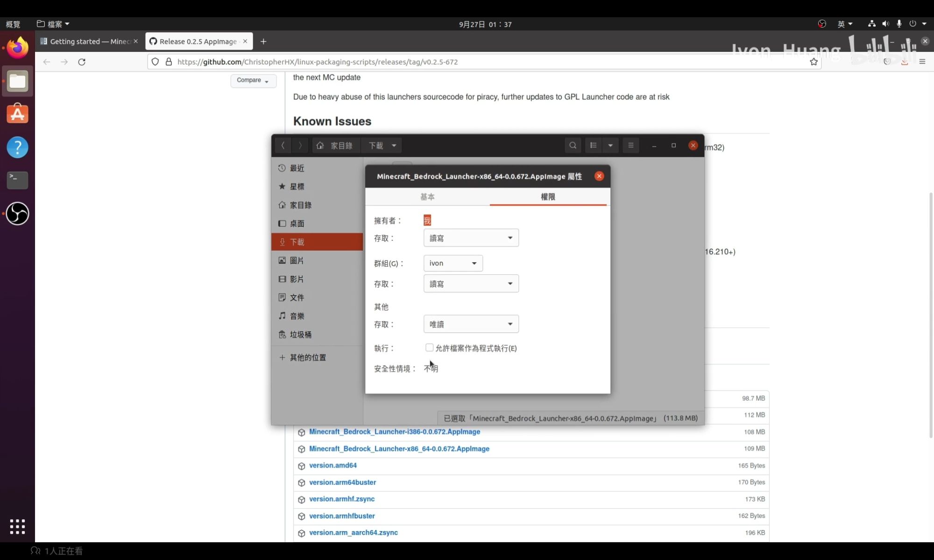
Task: Close the Release 0.2.5 AppImage tab
Action: pos(245,42)
